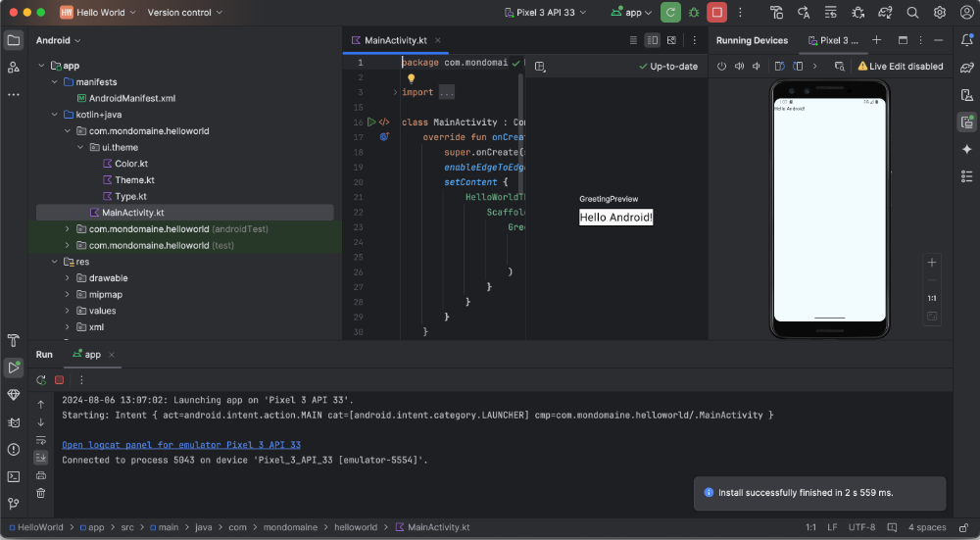Image resolution: width=980 pixels, height=540 pixels.
Task: Open the Terminal tool window
Action: 13,477
